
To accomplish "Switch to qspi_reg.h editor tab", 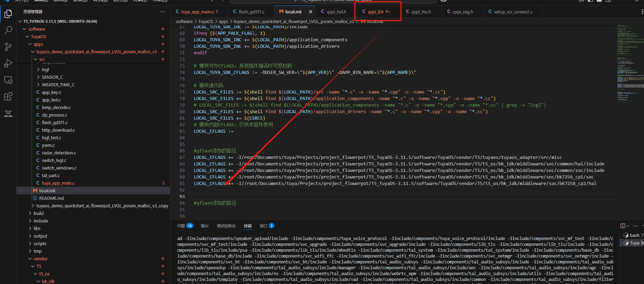I will tap(462, 12).
